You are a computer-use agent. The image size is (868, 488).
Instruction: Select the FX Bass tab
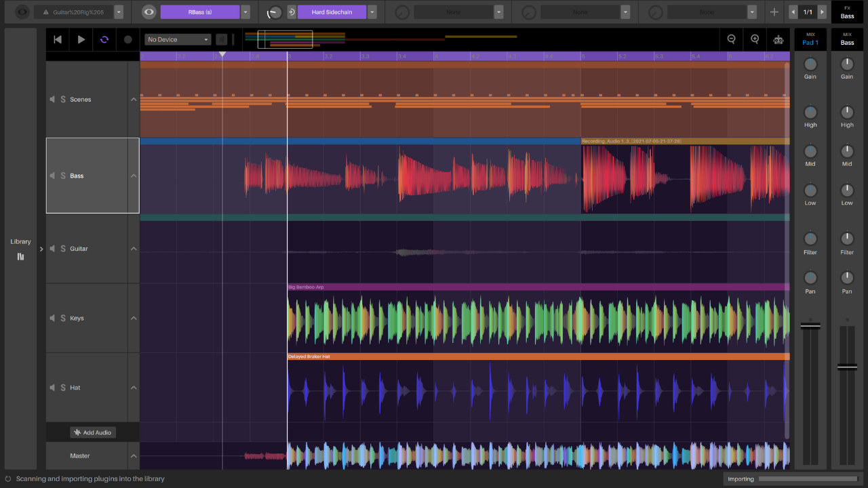point(847,12)
